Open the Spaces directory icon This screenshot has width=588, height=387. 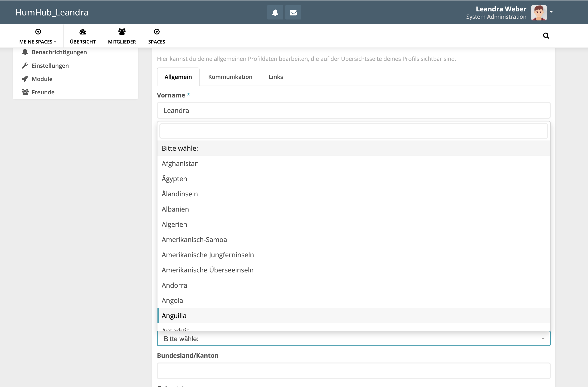pyautogui.click(x=156, y=32)
